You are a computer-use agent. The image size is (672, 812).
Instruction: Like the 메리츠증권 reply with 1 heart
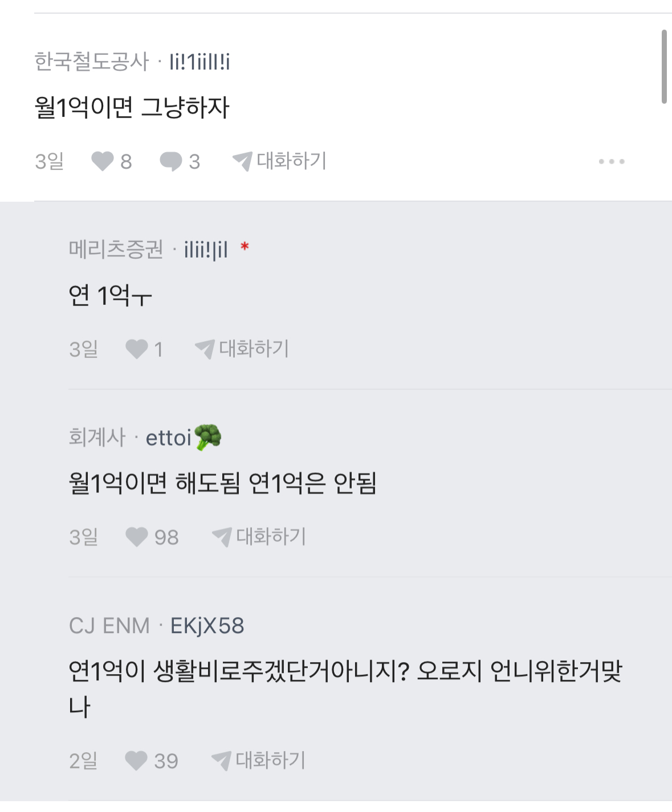[x=137, y=349]
